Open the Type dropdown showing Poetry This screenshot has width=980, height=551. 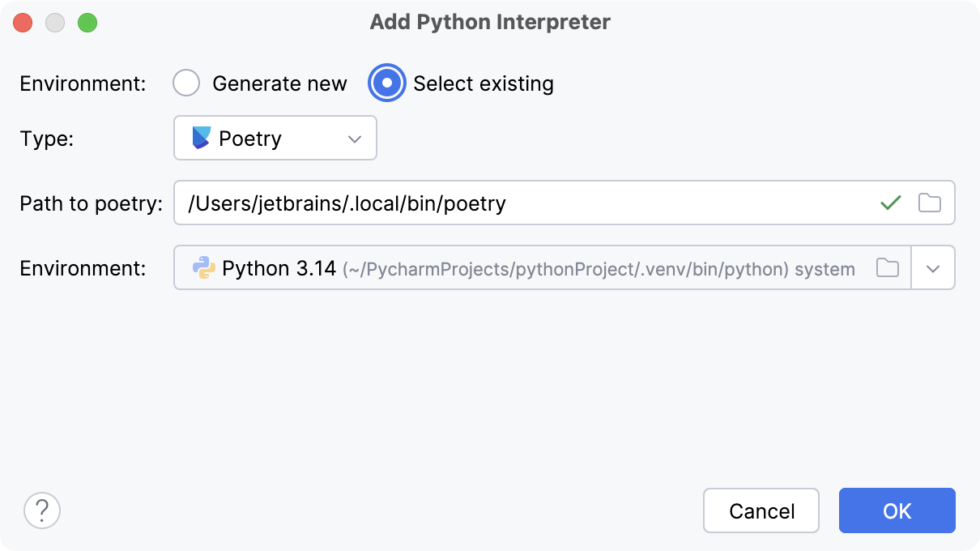pyautogui.click(x=275, y=138)
